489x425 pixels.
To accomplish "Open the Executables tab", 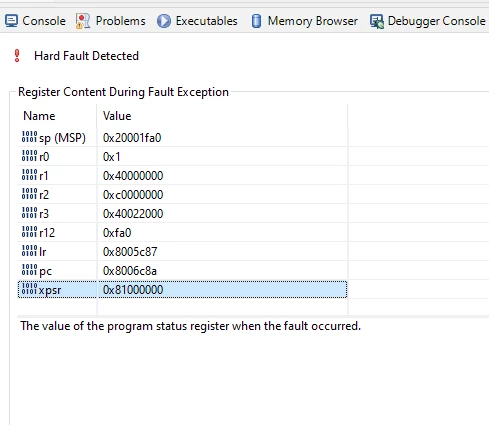I will pos(197,21).
